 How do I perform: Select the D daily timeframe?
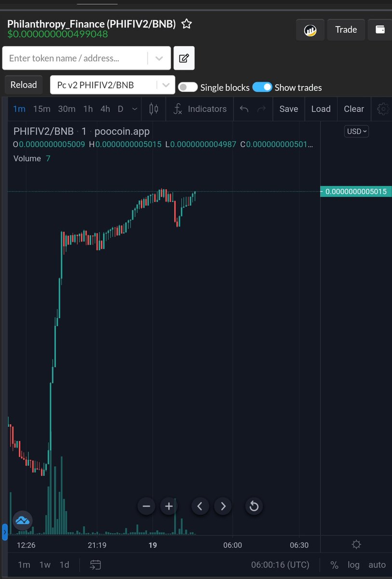click(121, 109)
